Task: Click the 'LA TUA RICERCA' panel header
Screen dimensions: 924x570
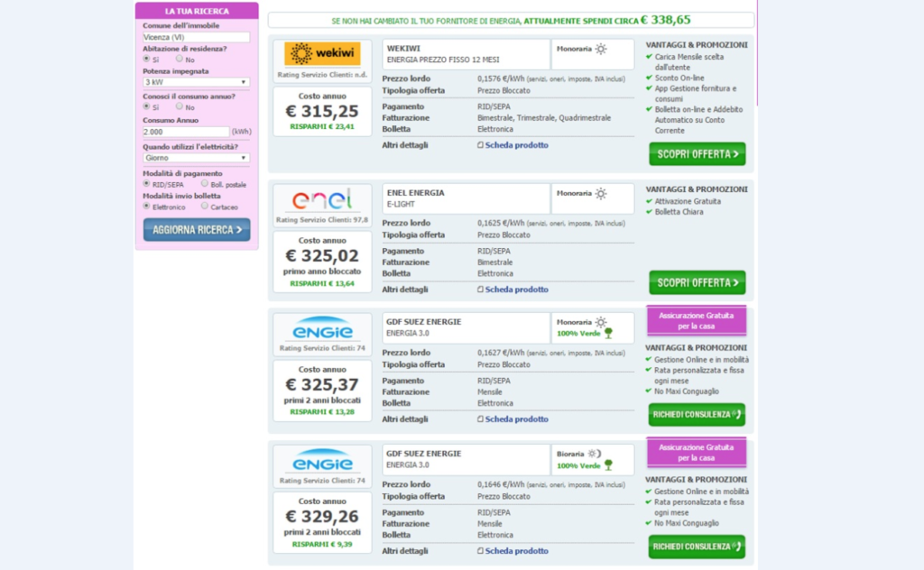Action: [197, 11]
